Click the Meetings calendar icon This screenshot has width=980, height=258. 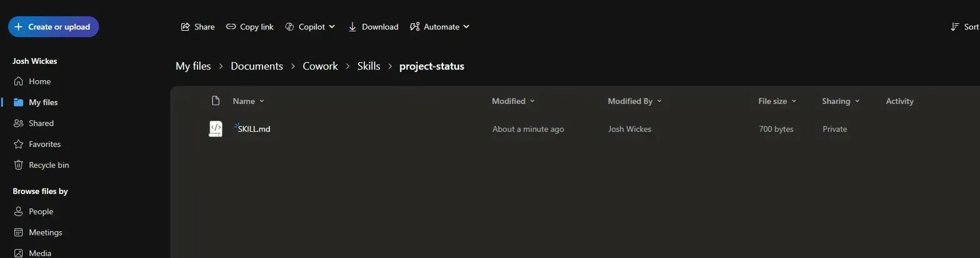tap(18, 232)
